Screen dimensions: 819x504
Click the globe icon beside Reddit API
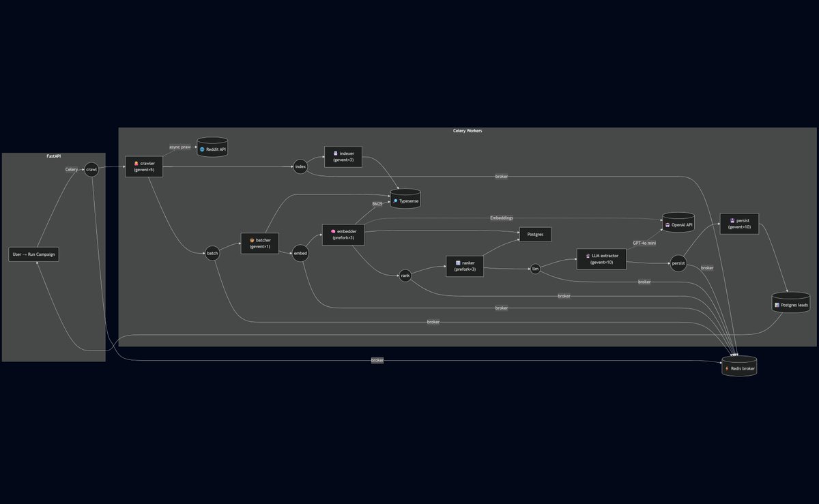(202, 149)
